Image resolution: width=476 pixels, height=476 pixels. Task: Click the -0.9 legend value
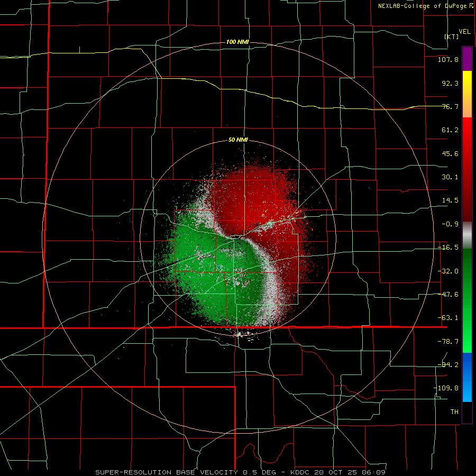coord(450,224)
